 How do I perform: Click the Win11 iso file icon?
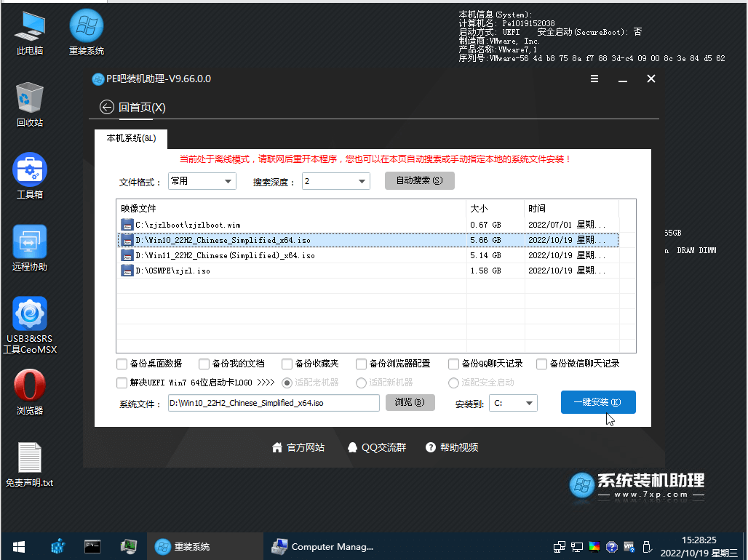pos(127,255)
